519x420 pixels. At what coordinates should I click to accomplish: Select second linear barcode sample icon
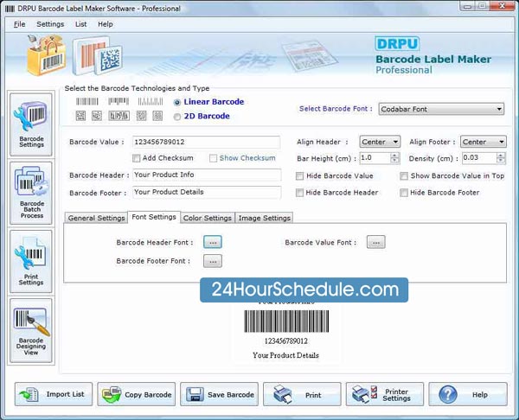(x=119, y=101)
